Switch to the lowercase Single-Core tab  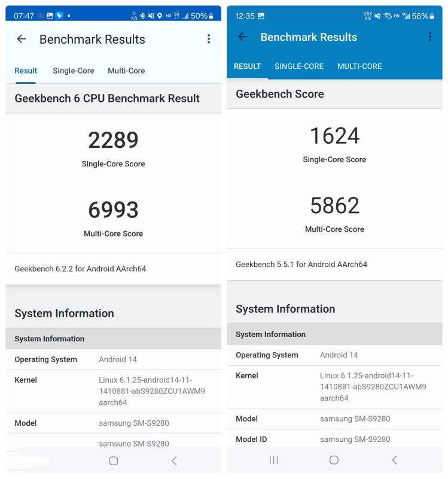click(x=73, y=71)
